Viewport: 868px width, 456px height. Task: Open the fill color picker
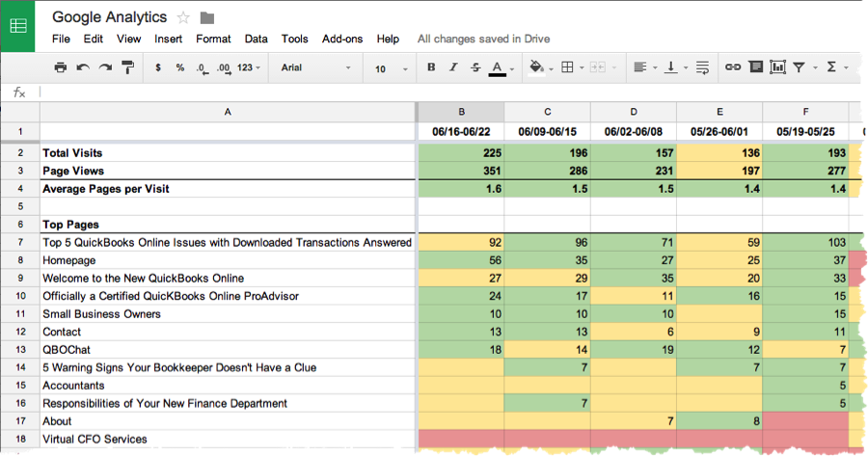(x=536, y=67)
